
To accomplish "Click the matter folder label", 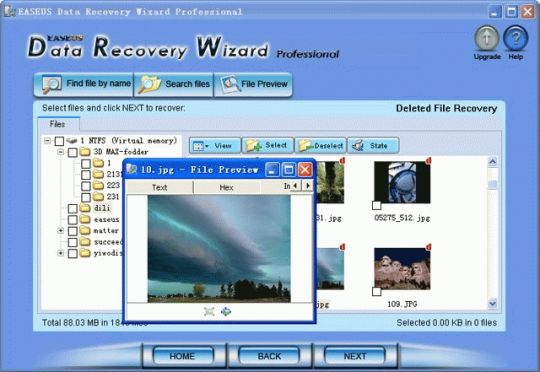I will (x=106, y=231).
